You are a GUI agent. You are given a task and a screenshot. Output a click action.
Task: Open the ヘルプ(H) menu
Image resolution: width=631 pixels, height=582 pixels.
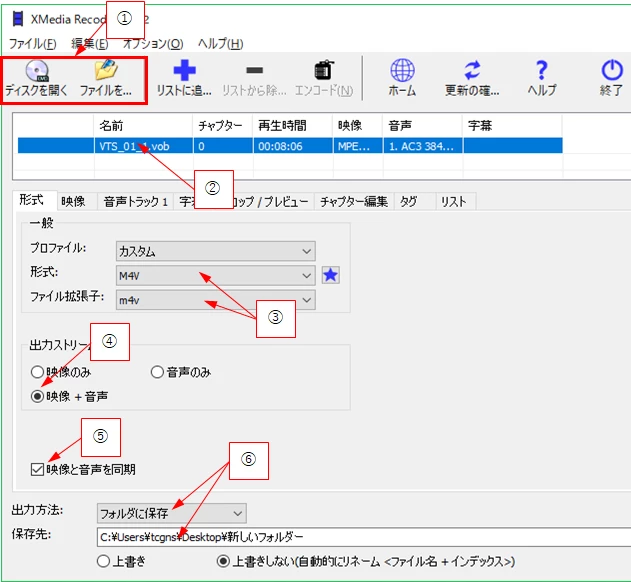pos(221,43)
